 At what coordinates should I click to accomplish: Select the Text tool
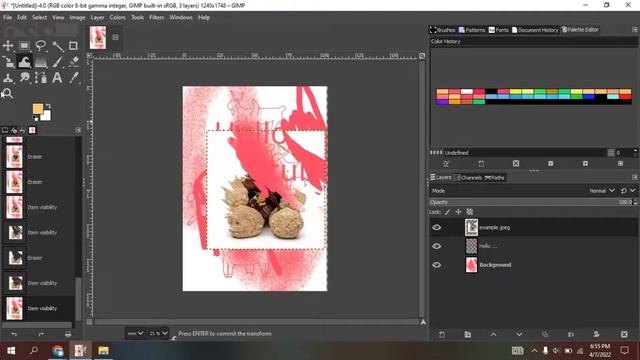tap(57, 78)
